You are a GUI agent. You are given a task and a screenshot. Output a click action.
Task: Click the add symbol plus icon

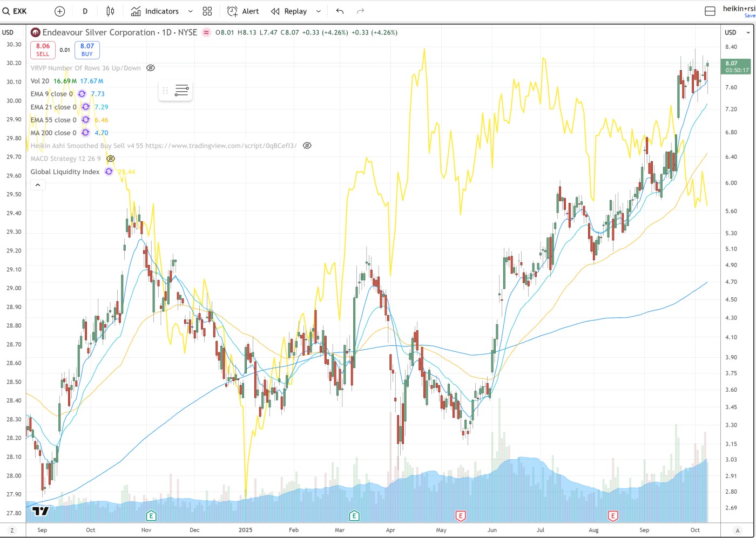[x=60, y=11]
